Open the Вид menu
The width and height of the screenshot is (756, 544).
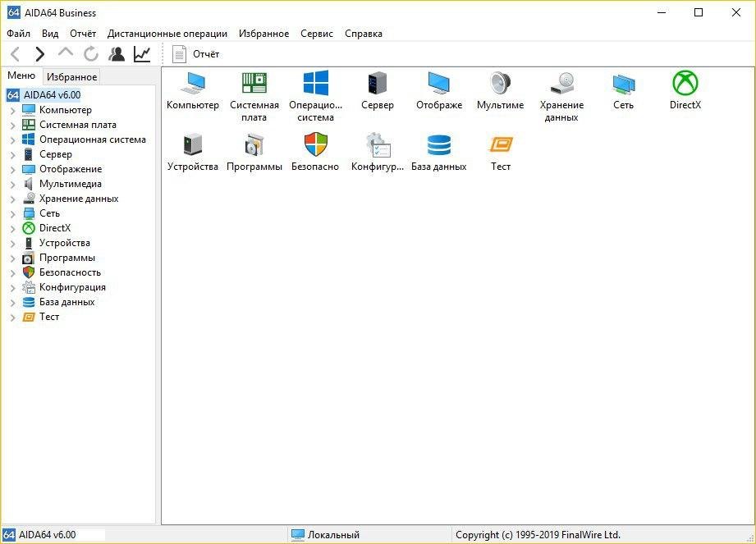50,34
